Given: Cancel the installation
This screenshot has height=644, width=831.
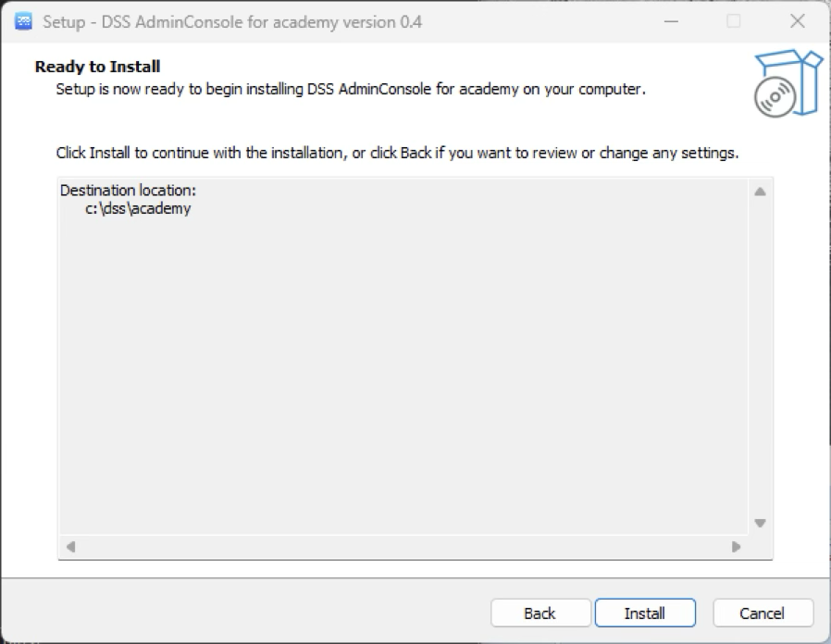Looking at the screenshot, I should pos(763,613).
